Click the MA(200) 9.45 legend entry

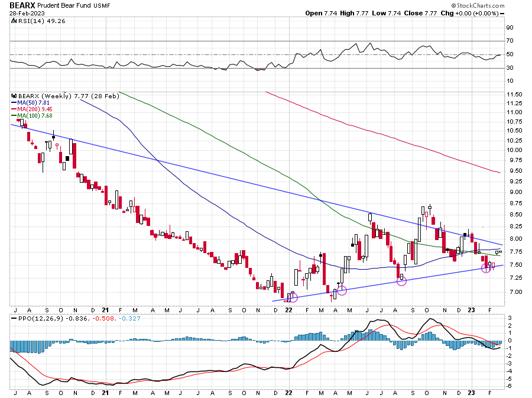point(35,109)
